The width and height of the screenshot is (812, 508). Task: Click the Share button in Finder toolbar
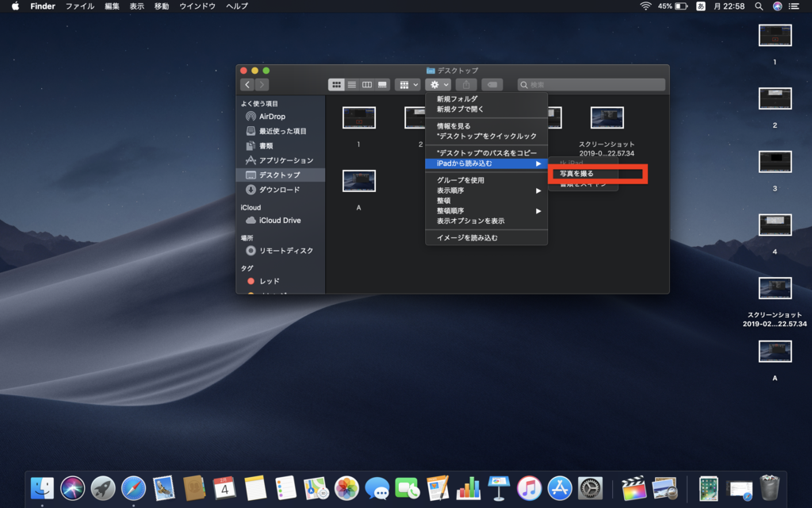click(x=466, y=84)
